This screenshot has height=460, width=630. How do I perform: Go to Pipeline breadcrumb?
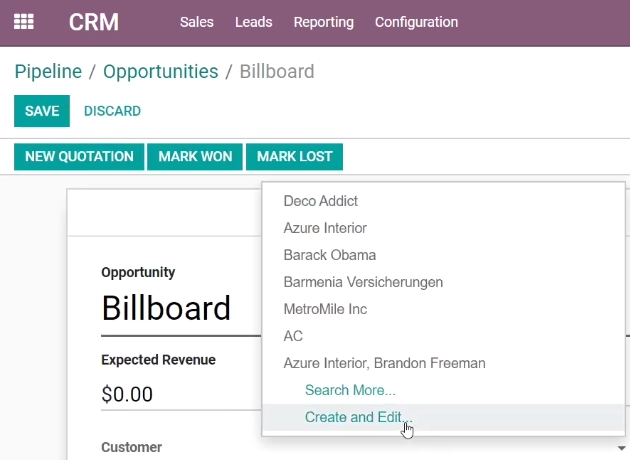tap(48, 72)
